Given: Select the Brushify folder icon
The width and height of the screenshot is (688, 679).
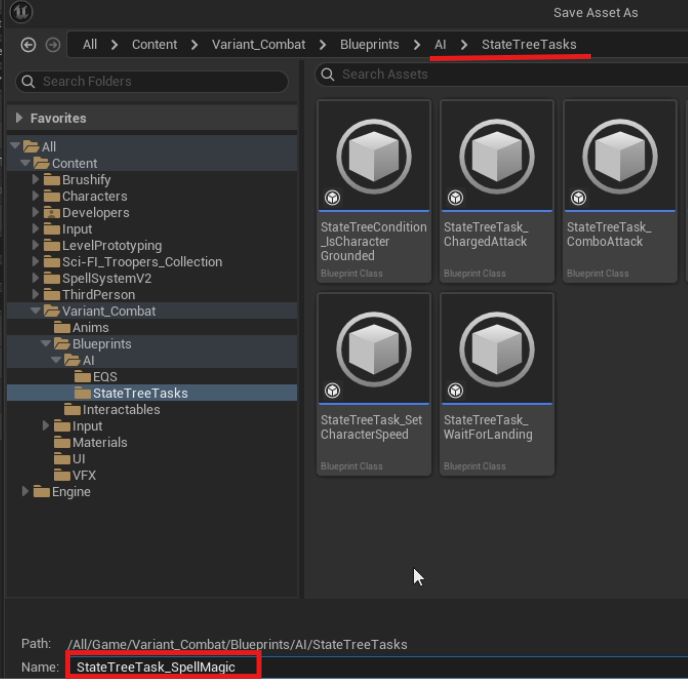Looking at the screenshot, I should click(52, 180).
